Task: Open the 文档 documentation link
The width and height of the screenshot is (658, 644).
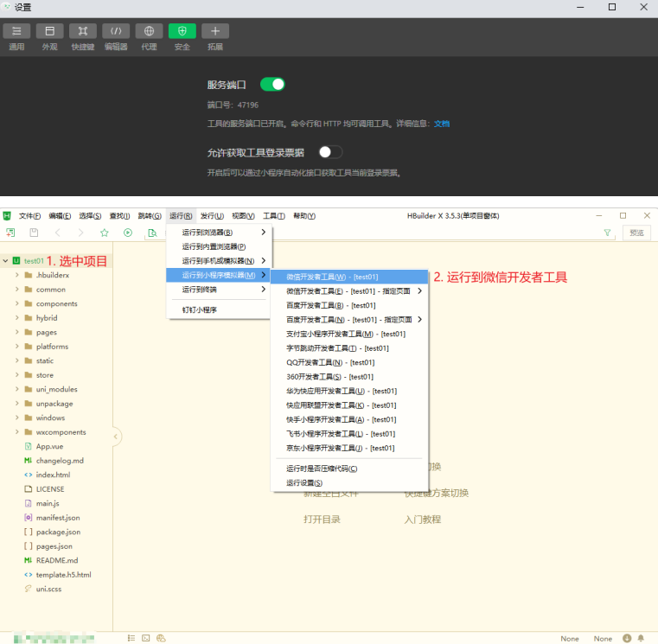Action: click(x=442, y=124)
